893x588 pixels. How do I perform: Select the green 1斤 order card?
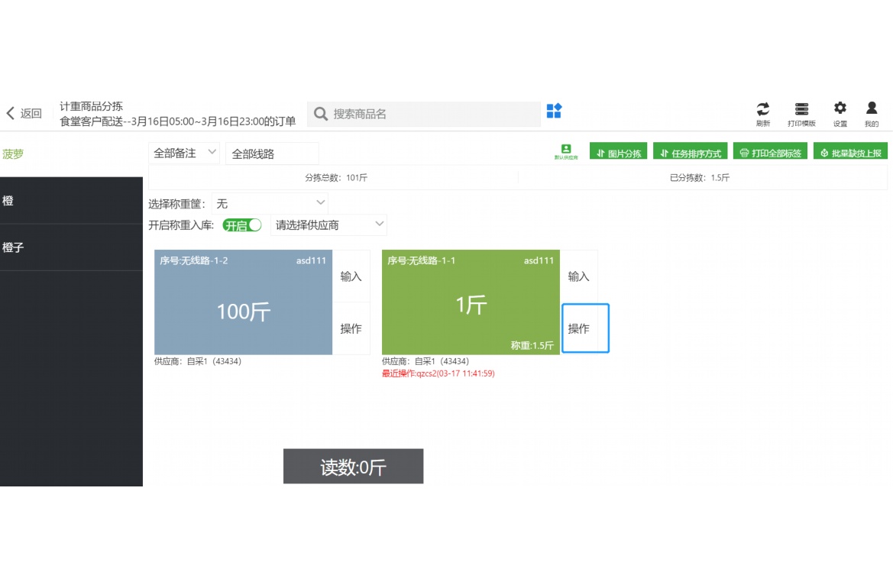click(471, 302)
